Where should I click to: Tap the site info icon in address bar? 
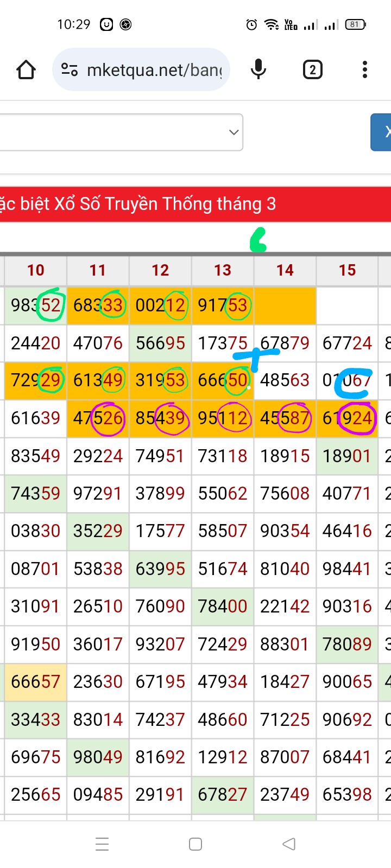70,70
